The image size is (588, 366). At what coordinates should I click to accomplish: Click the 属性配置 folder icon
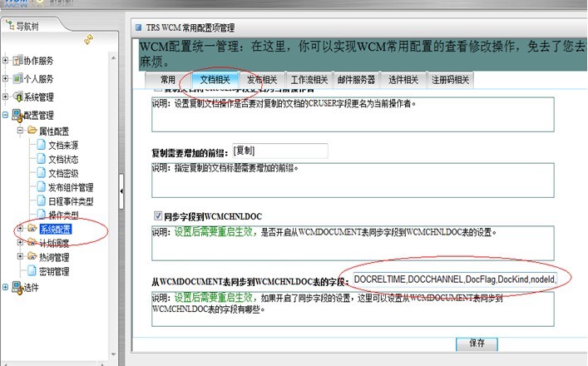click(32, 131)
